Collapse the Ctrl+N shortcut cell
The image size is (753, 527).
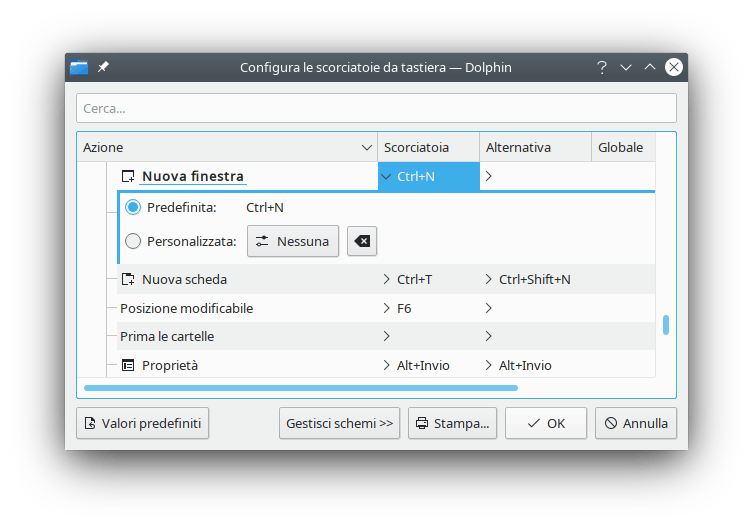coord(421,176)
